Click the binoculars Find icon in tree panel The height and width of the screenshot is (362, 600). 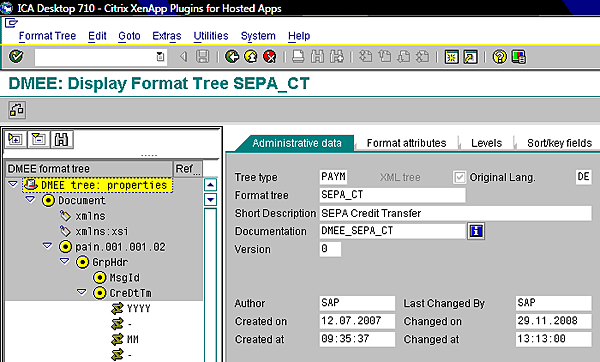click(61, 139)
